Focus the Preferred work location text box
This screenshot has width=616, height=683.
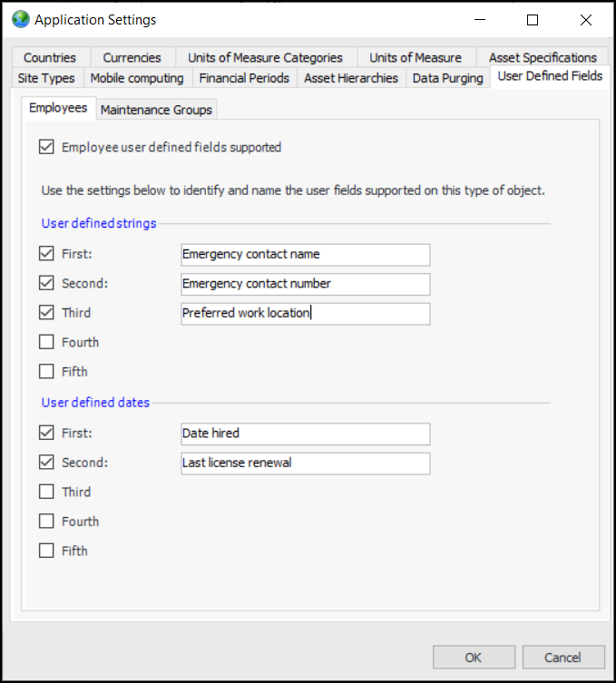[x=305, y=313]
